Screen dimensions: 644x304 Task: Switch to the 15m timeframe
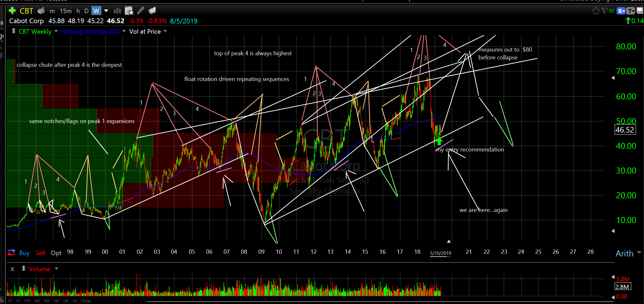(66, 11)
